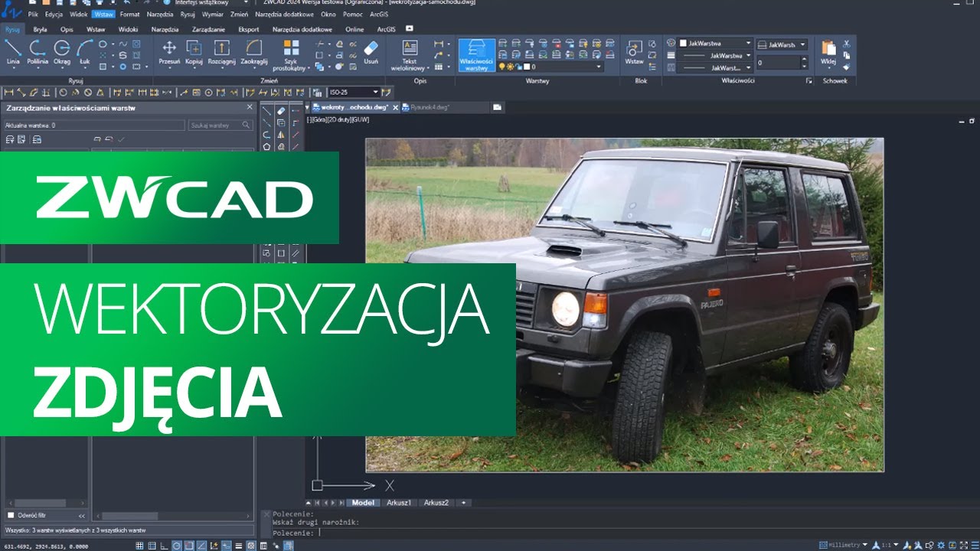Choose the Okrąg circle tool
The height and width of the screenshot is (551, 980).
[x=61, y=52]
